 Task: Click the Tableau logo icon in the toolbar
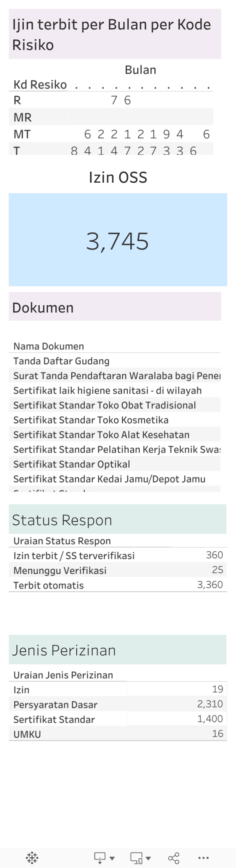[x=32, y=854]
